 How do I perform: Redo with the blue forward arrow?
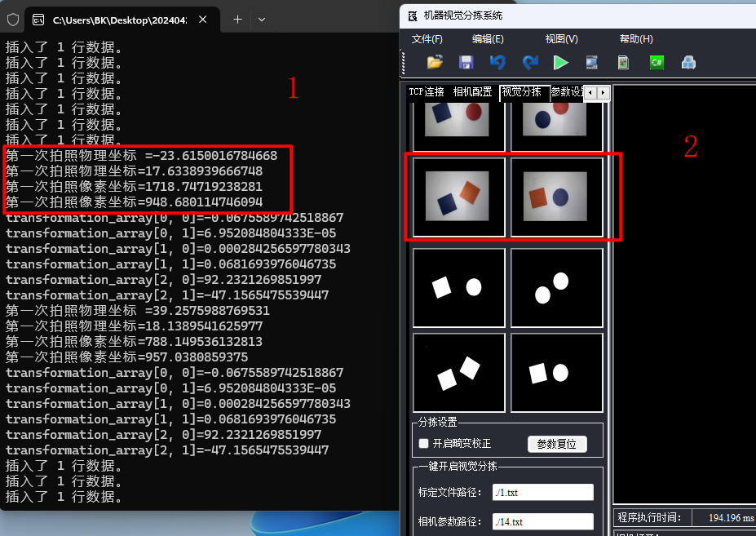pyautogui.click(x=530, y=62)
